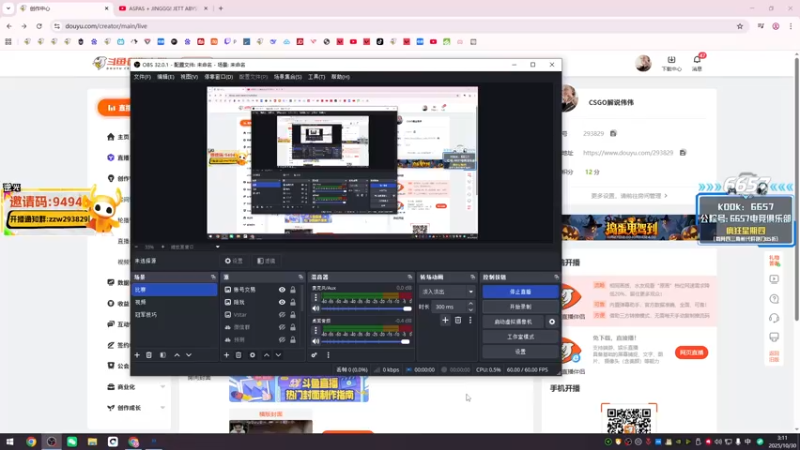Show the fifth source in Sources list

tap(282, 340)
